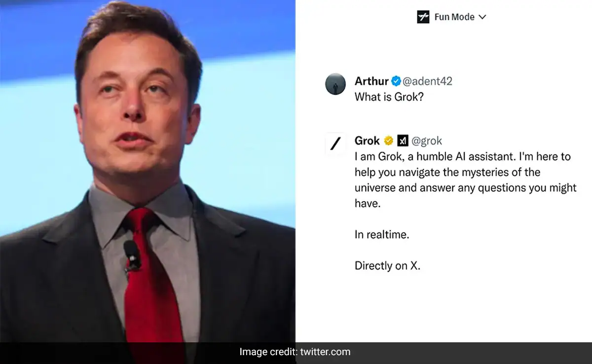Click the "Directly on X." line
Screen dimensions: 592x364
click(387, 265)
